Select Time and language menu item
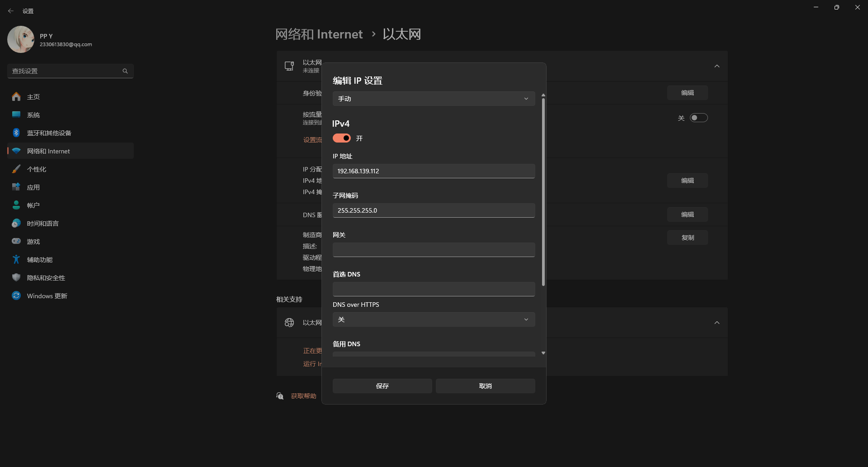The height and width of the screenshot is (467, 868). pos(43,224)
